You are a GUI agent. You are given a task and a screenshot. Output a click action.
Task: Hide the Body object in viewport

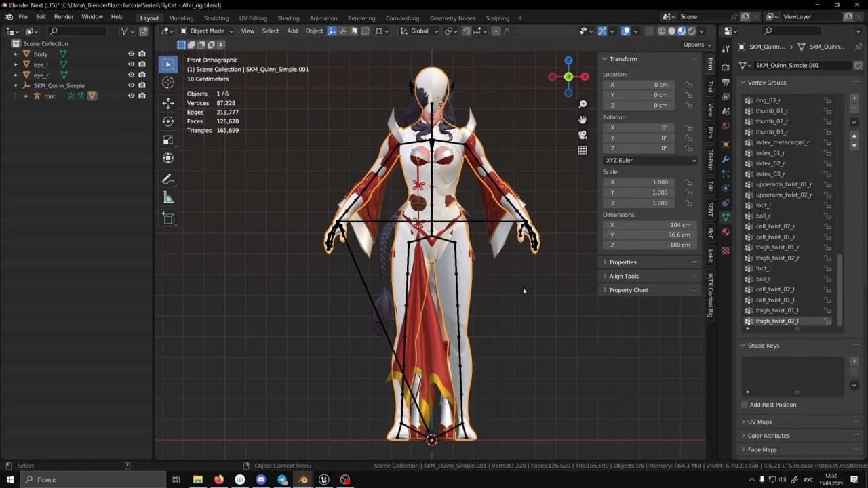[132, 54]
